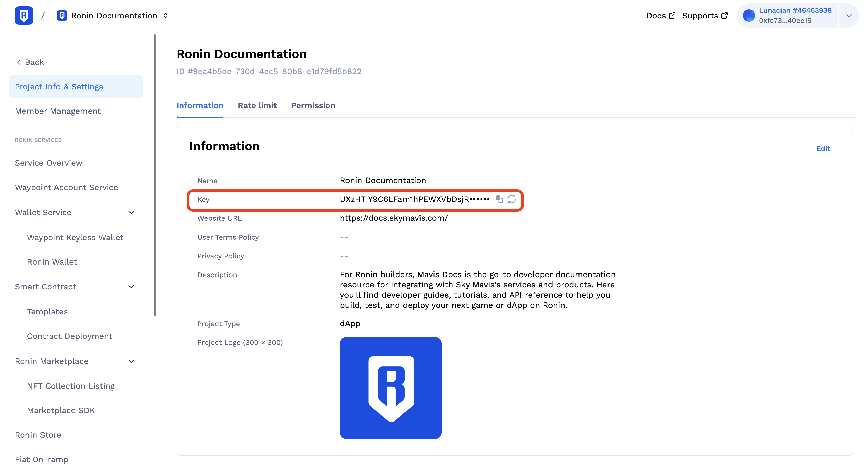The height and width of the screenshot is (469, 868).
Task: Click the Description paragraph text
Action: coord(478,290)
